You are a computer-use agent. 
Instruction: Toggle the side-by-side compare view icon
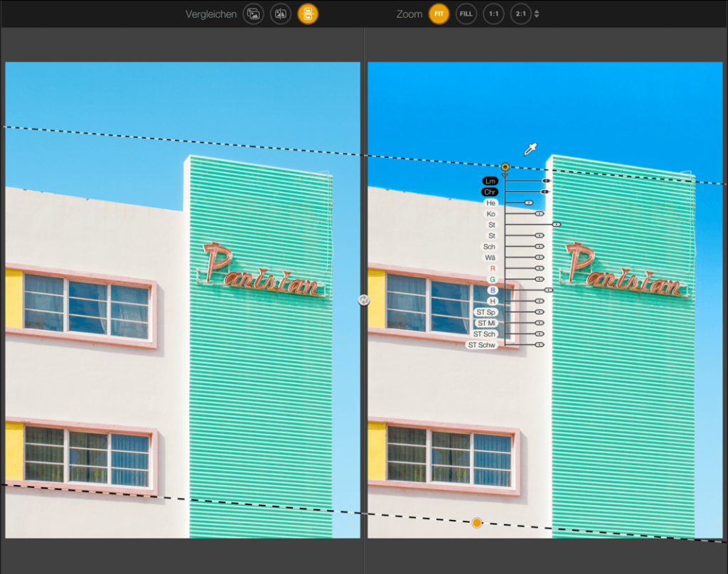click(x=308, y=14)
